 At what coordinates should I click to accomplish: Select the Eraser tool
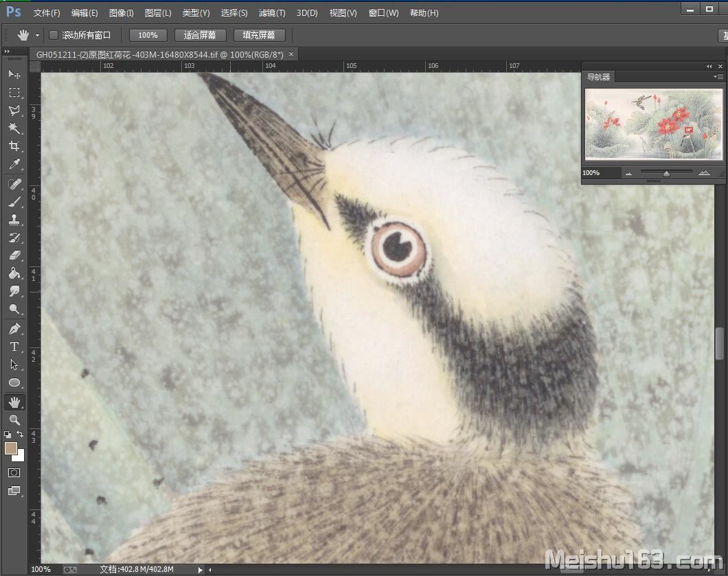tap(14, 255)
